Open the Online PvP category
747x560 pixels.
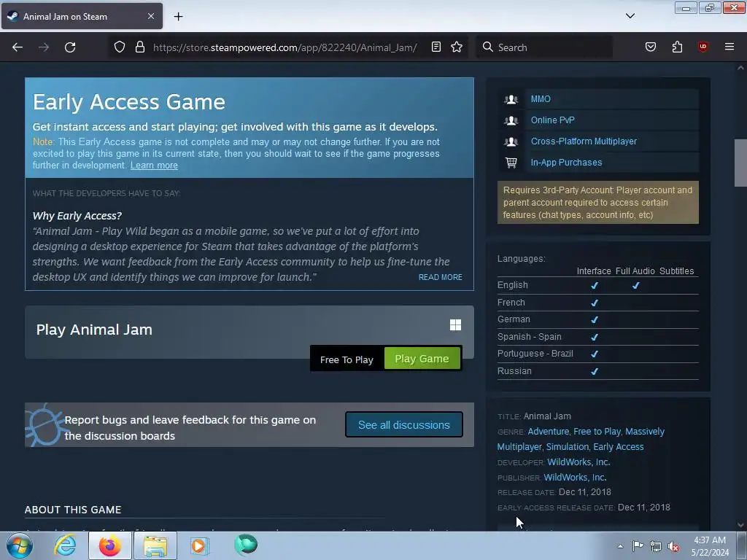click(553, 120)
